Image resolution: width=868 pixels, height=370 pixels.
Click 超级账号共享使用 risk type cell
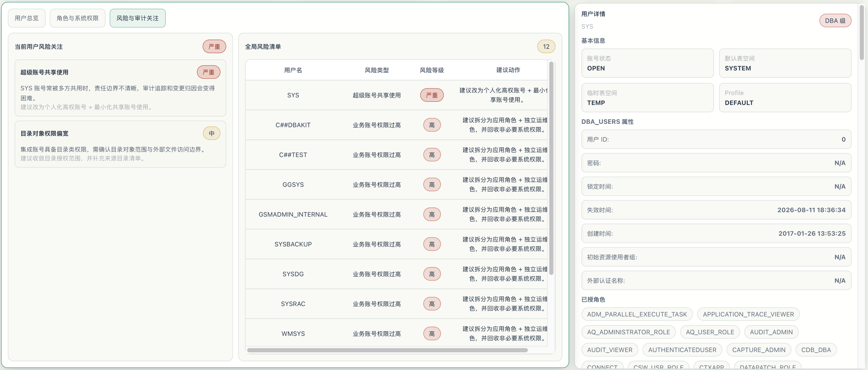point(377,95)
